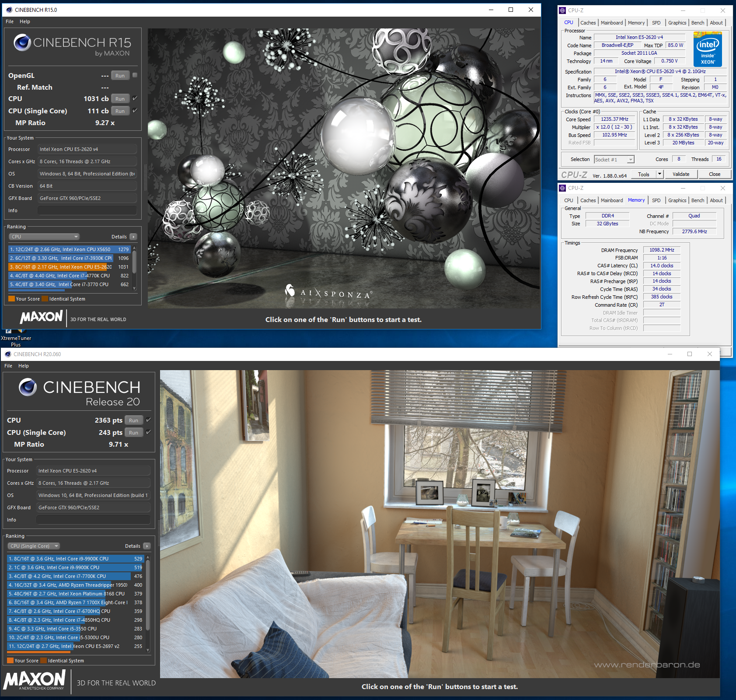This screenshot has height=700, width=736.
Task: Toggle the CPU (Single Core) checkmark in R20
Action: point(149,432)
